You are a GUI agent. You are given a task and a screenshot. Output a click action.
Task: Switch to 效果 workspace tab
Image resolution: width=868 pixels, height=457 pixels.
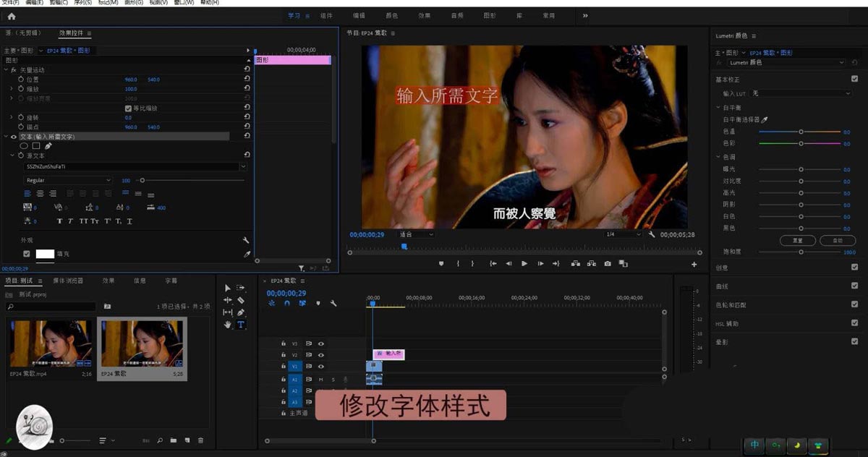click(x=424, y=15)
